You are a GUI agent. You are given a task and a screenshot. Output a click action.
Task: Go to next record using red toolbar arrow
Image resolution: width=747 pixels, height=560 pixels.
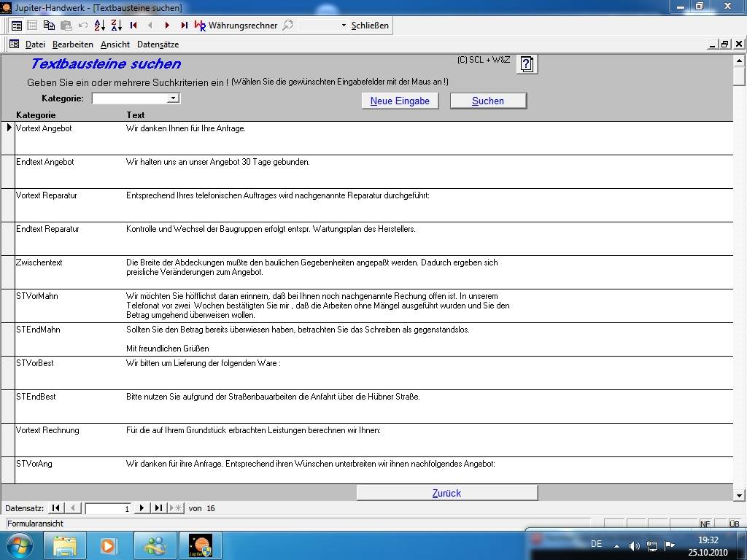(167, 25)
